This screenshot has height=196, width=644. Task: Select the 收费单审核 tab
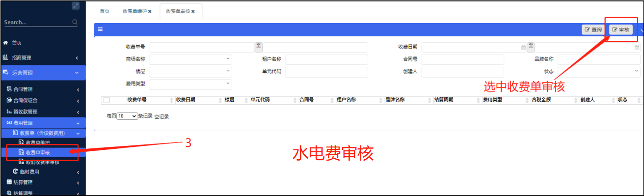tap(178, 11)
